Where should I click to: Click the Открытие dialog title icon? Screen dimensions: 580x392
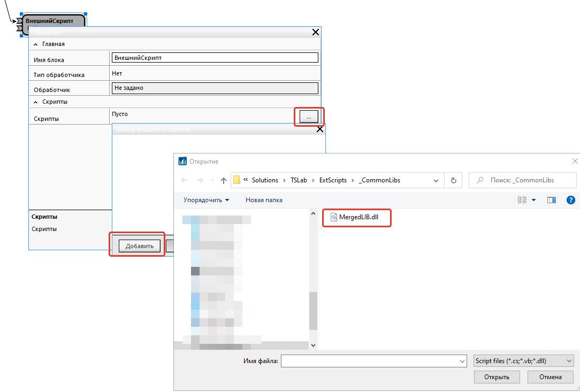pyautogui.click(x=182, y=161)
